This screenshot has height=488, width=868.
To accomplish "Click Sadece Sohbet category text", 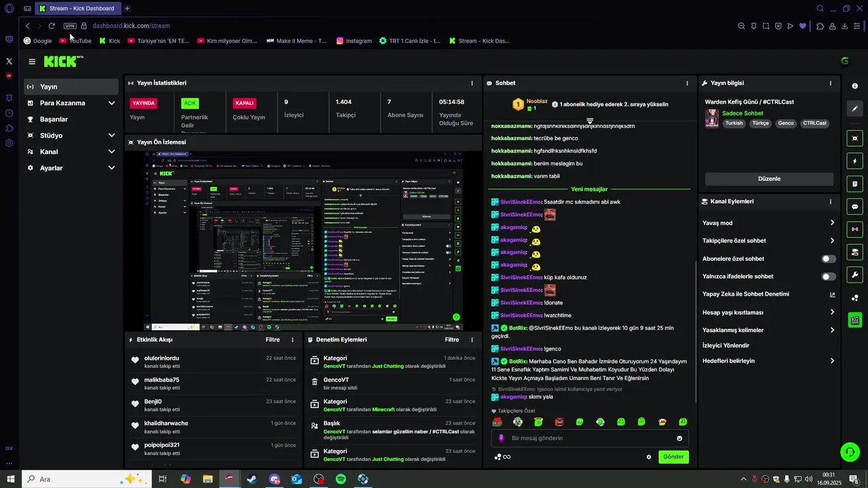I will point(743,113).
